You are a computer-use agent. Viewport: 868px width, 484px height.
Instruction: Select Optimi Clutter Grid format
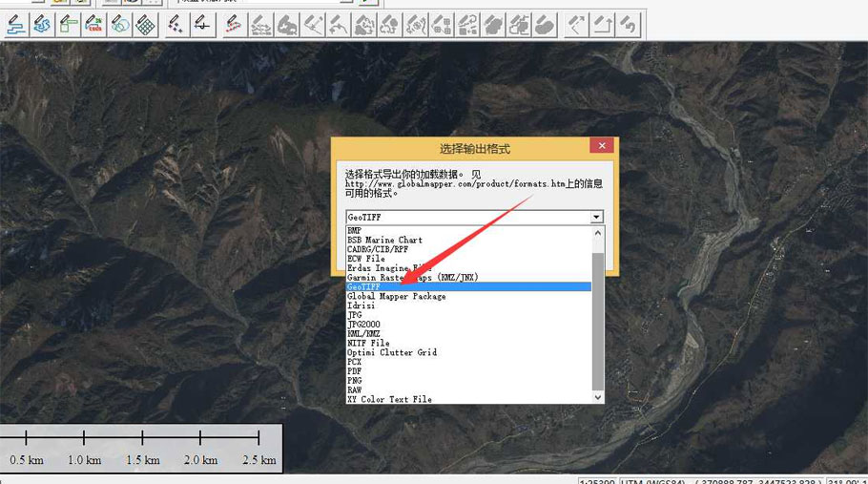468,352
